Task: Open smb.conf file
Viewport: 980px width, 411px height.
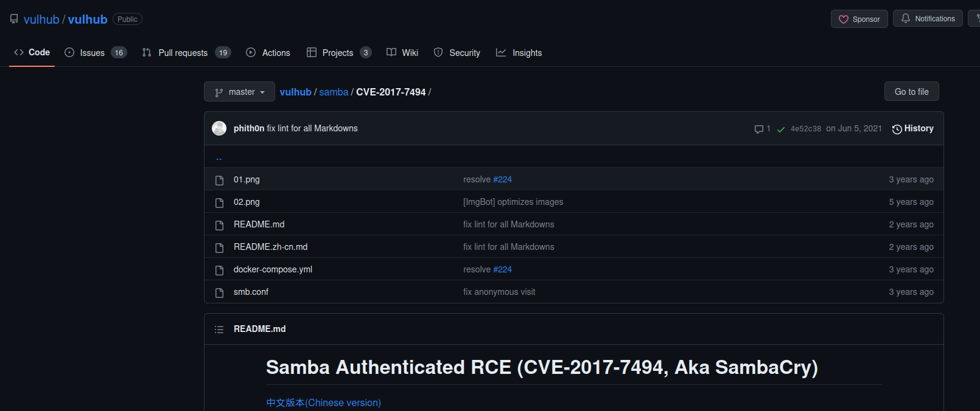Action: 251,292
